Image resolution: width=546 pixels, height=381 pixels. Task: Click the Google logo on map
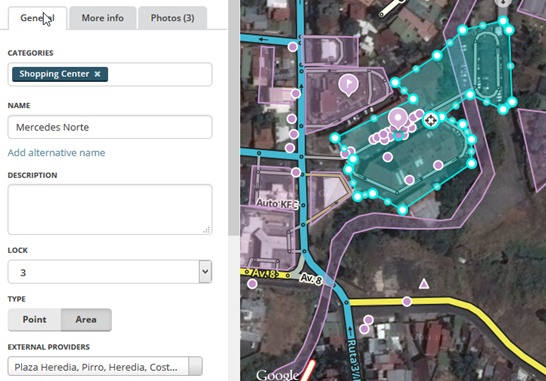(277, 374)
